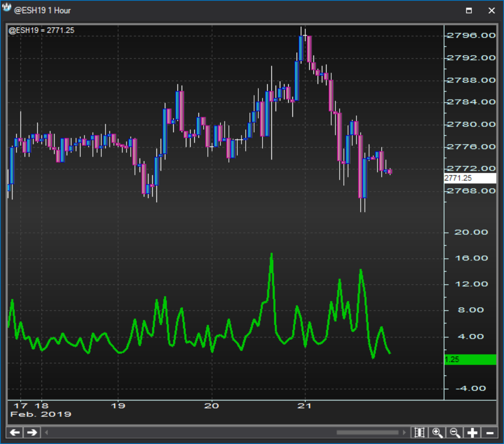This screenshot has width=504, height=444.
Task: Click the white 2771.25 current price tag
Action: (470, 178)
